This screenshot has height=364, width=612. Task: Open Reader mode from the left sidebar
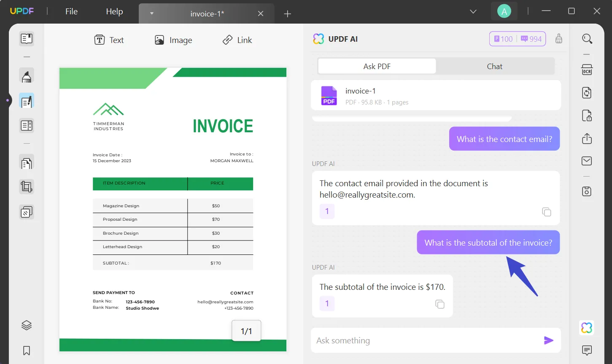27,39
